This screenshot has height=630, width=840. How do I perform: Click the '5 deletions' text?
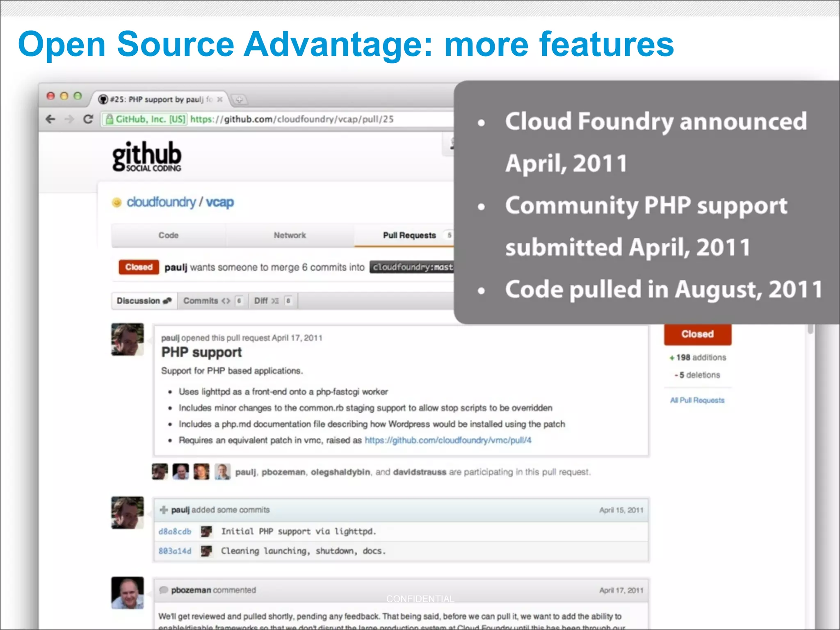(x=700, y=375)
